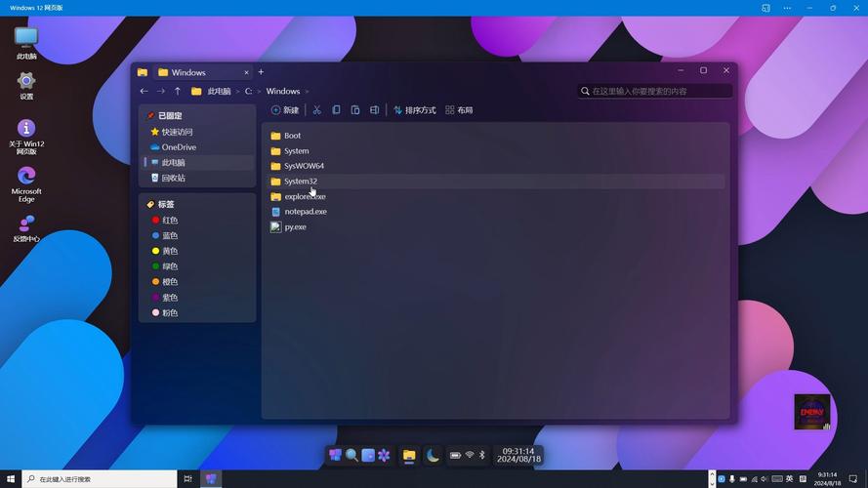The width and height of the screenshot is (868, 488).
Task: Click the Wi-Fi icon in the dock
Action: pos(470,455)
